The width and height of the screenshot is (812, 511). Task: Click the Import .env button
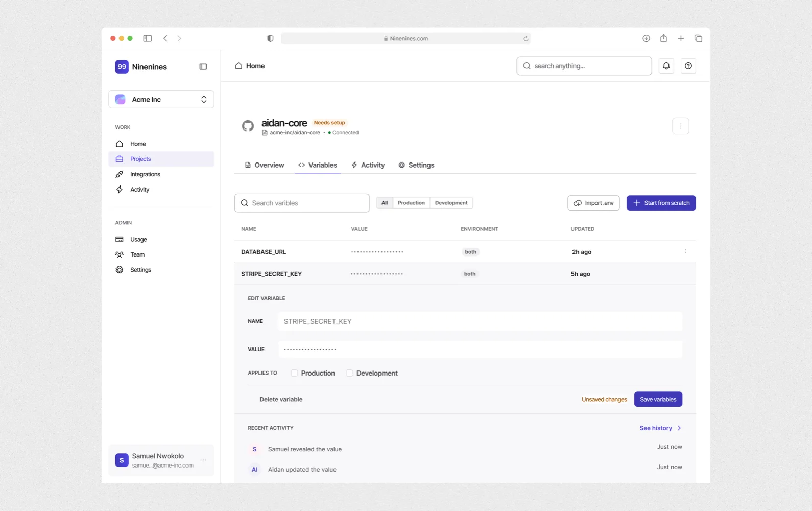point(593,203)
